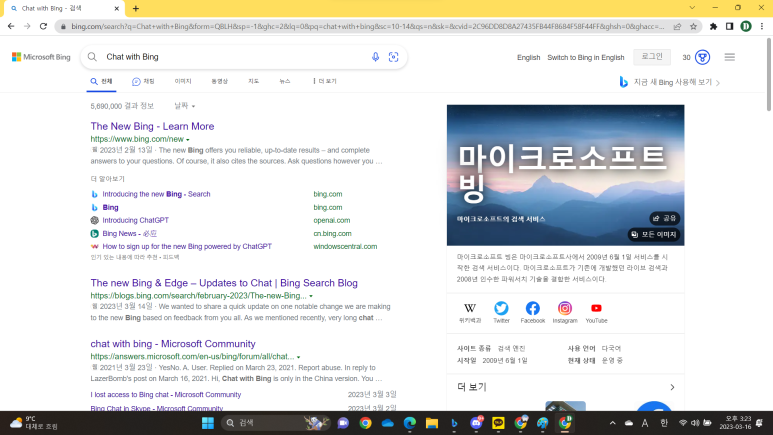Click the English language link
Image resolution: width=773 pixels, height=435 pixels.
[x=528, y=58]
